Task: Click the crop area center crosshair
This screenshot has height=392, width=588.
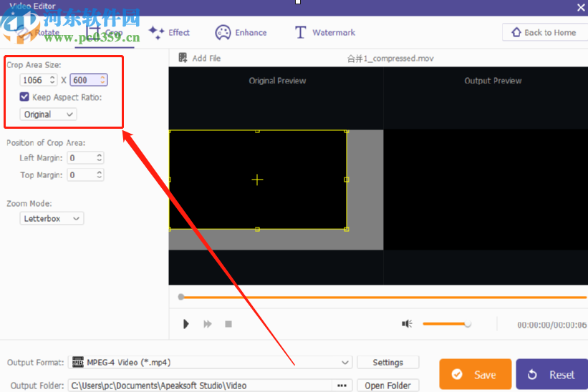Action: click(x=257, y=180)
